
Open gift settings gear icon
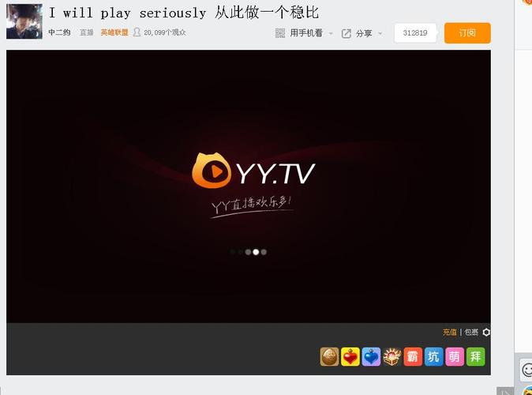pos(486,333)
